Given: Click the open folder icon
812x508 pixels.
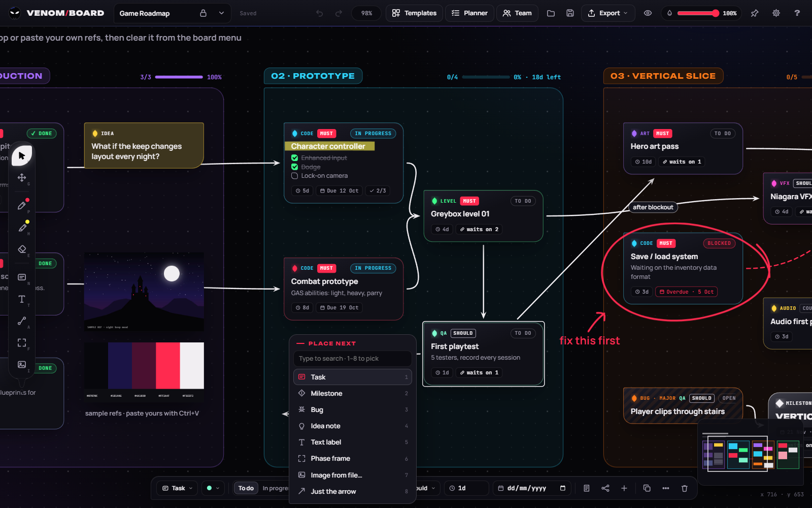Looking at the screenshot, I should 551,13.
